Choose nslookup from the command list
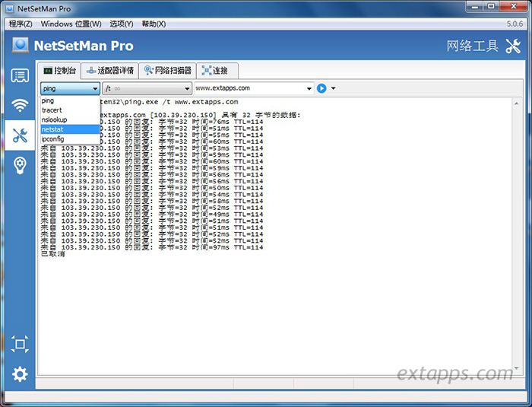Viewport: 532px width, 407px height. [70, 119]
